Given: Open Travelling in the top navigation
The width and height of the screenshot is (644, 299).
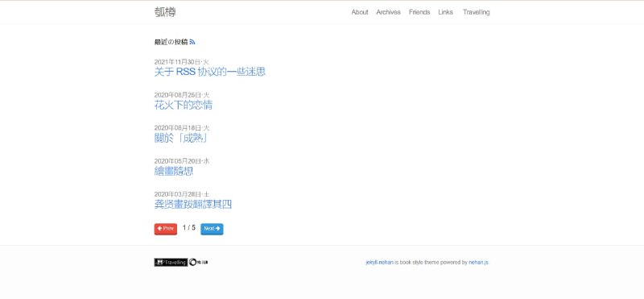Looking at the screenshot, I should click(476, 12).
